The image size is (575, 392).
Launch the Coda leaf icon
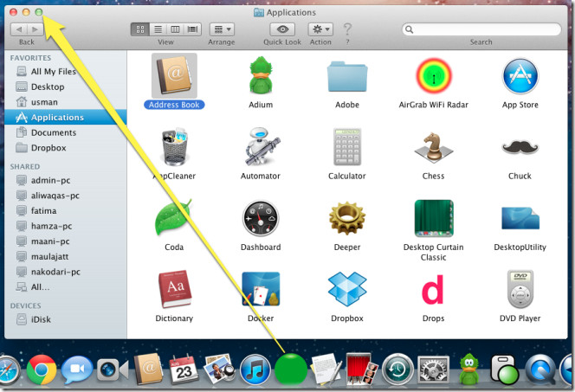[173, 217]
